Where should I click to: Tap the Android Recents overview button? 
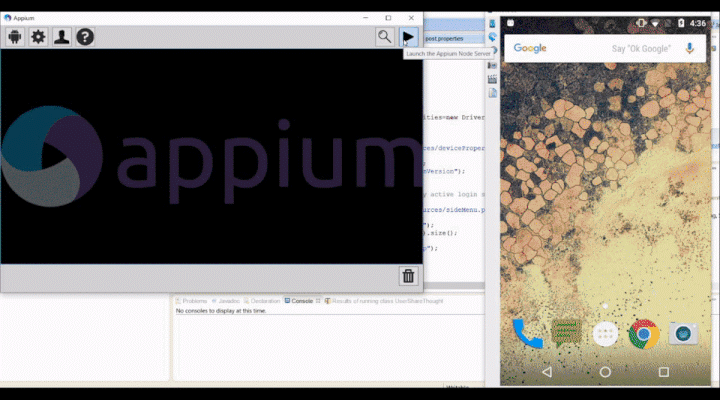(664, 372)
